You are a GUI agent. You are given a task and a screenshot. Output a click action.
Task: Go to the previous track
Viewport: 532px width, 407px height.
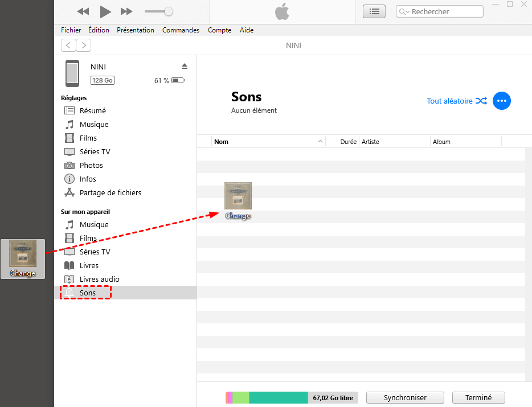(83, 11)
